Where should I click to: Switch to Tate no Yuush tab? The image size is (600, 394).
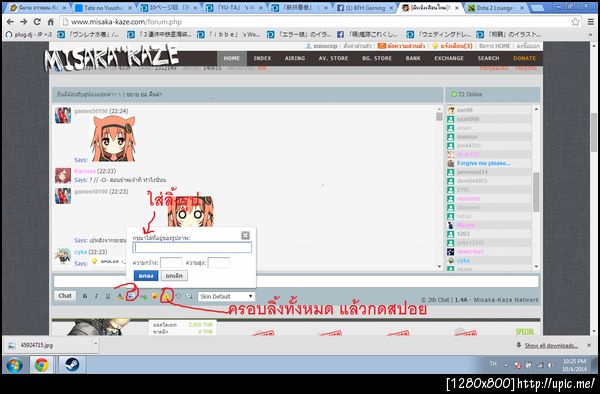[103, 8]
